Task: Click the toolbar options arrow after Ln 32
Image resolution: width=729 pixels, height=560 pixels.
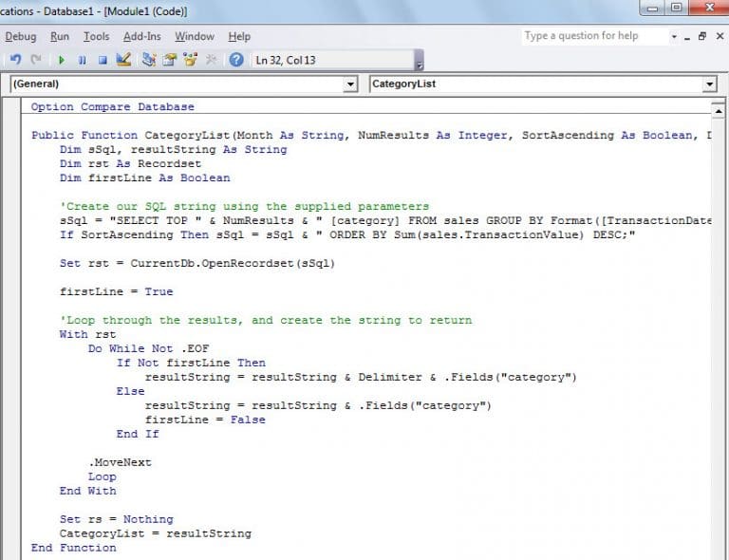Action: pyautogui.click(x=419, y=63)
